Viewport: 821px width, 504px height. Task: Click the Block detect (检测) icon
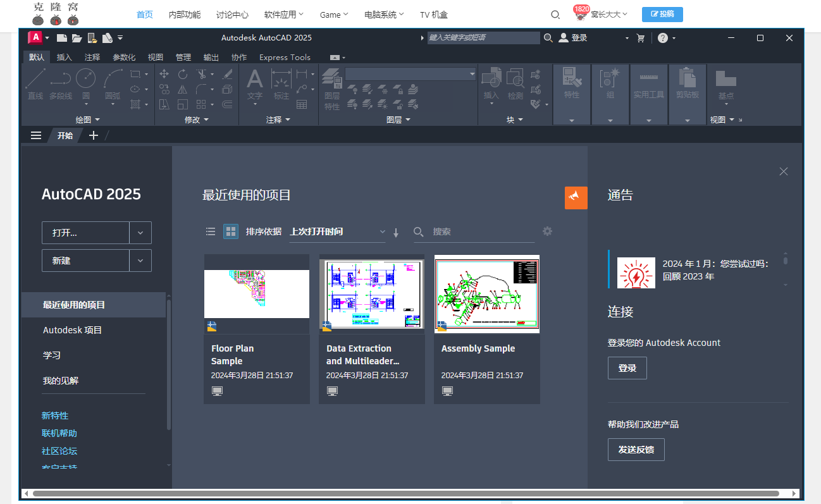pos(515,84)
